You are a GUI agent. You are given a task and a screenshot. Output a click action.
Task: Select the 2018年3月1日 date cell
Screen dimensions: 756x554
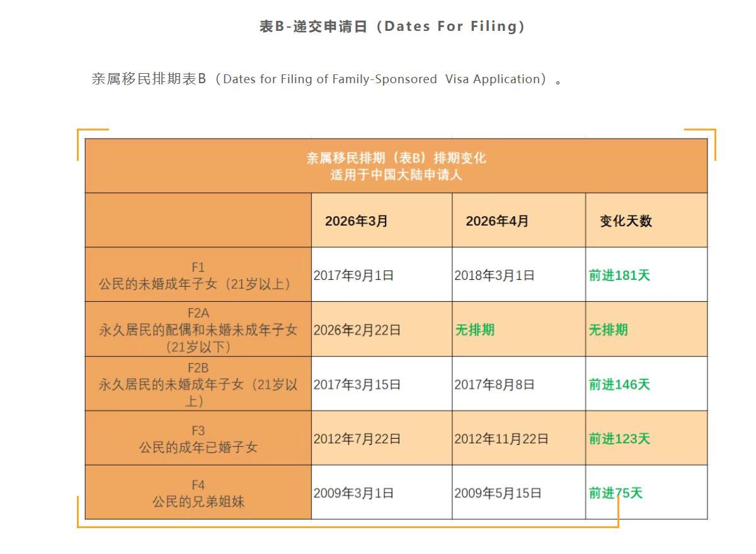click(x=493, y=275)
